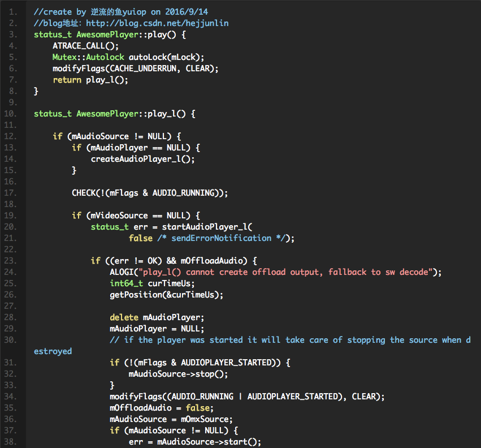Click the createAudioPlayer_l() call
Viewport: 481px width, 448px height.
[142, 159]
